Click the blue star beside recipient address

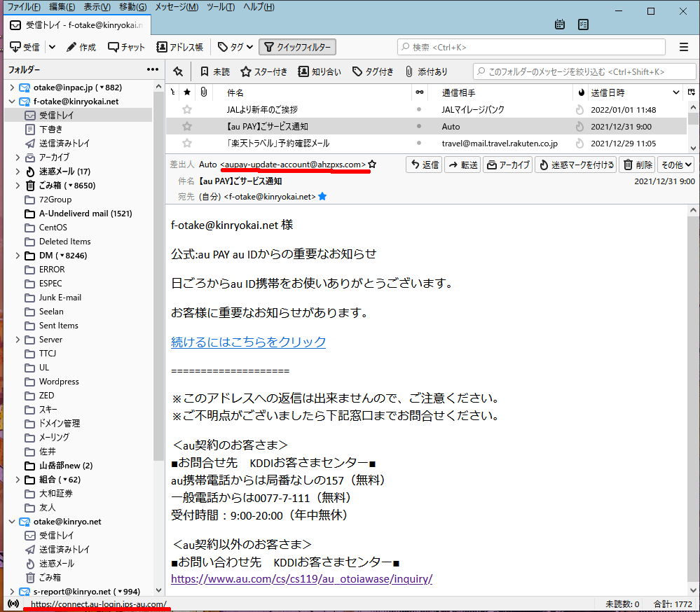tap(322, 196)
